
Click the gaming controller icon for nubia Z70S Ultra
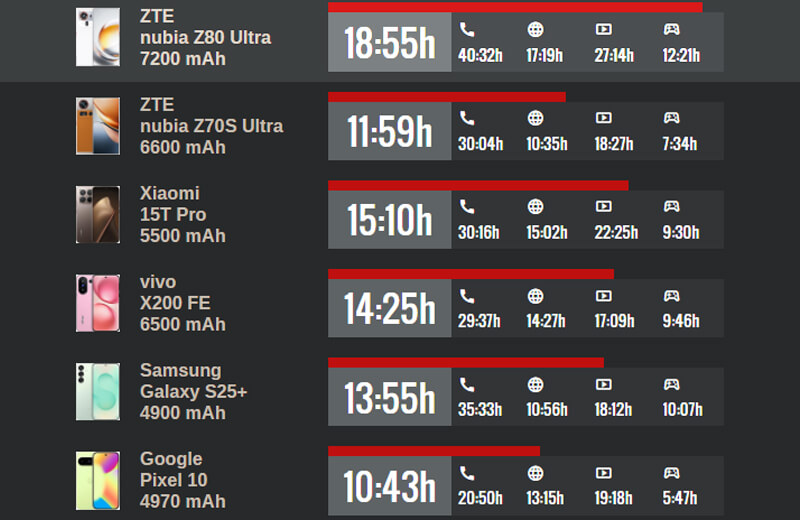coord(672,118)
